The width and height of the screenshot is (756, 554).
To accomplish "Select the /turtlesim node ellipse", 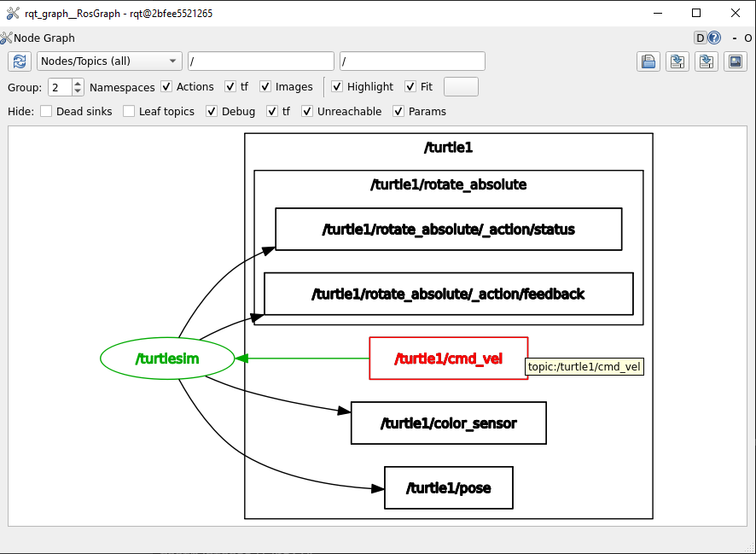I will (167, 359).
